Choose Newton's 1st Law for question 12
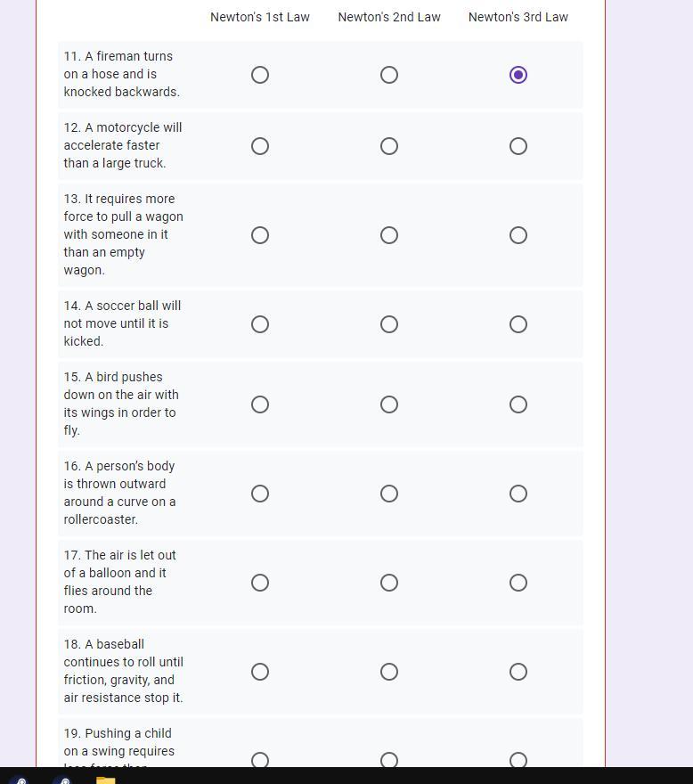This screenshot has height=784, width=693. [x=260, y=146]
